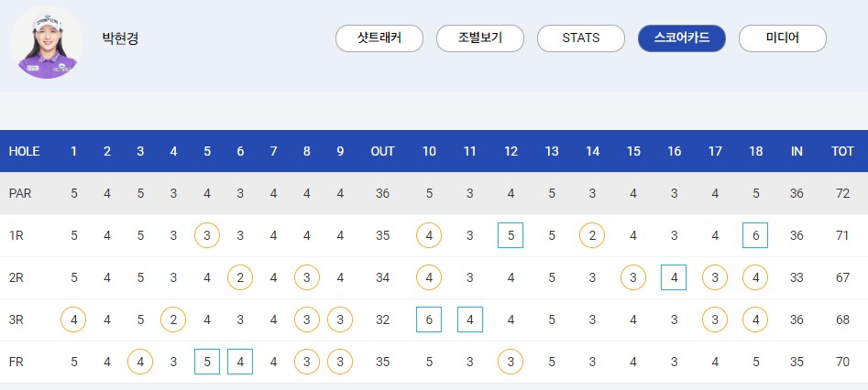Click the FR row label
This screenshot has width=868, height=390.
point(16,362)
